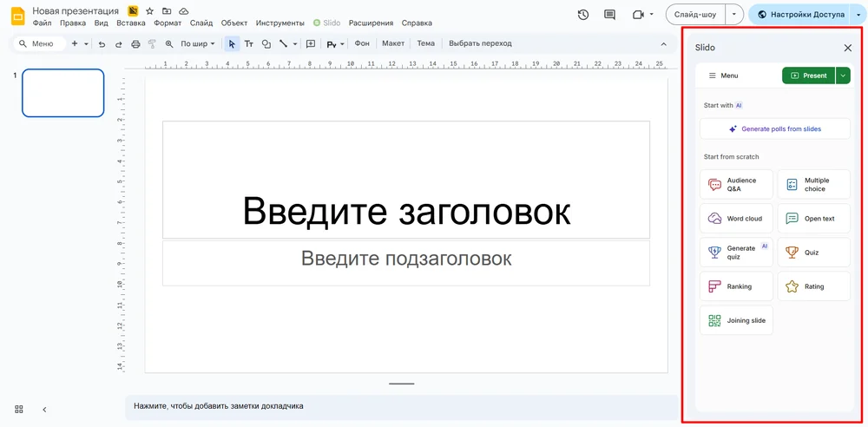Star the presentation
Image resolution: width=868 pixels, height=427 pixels.
click(x=150, y=10)
